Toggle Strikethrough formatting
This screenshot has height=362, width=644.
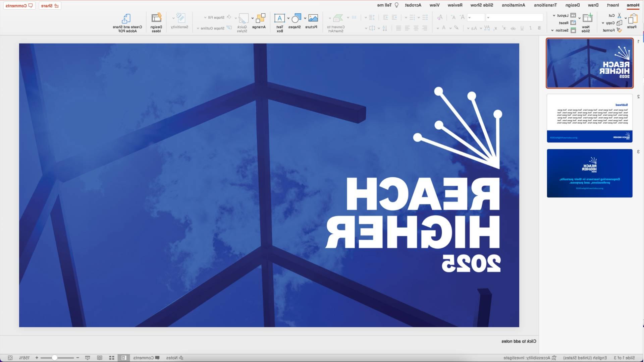tap(513, 28)
